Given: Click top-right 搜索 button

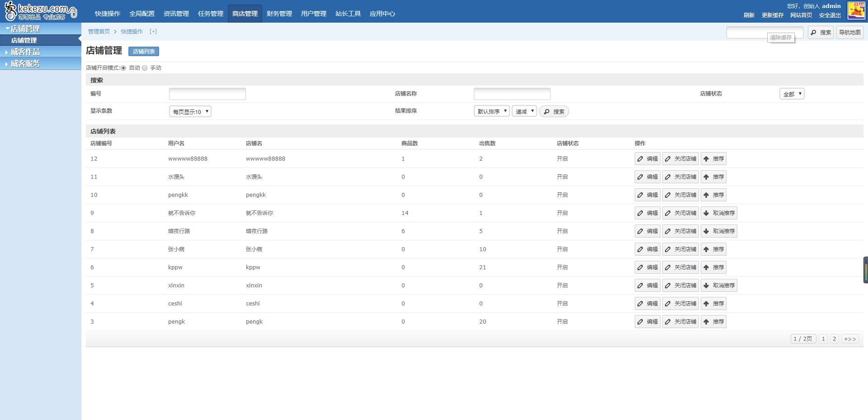Looking at the screenshot, I should click(x=821, y=33).
